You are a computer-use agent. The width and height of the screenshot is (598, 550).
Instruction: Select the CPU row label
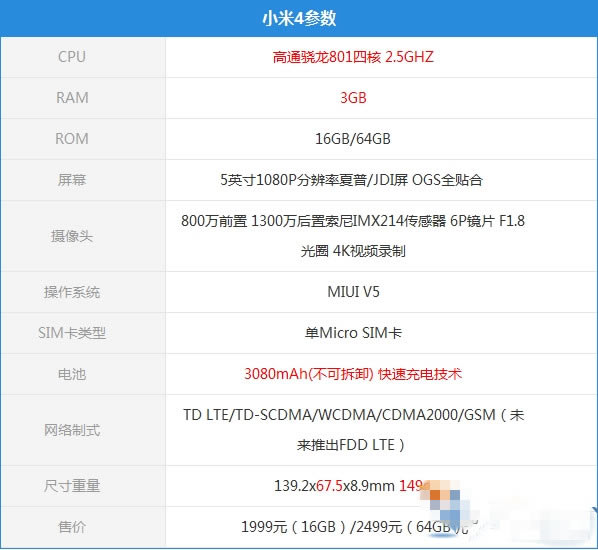tap(72, 57)
